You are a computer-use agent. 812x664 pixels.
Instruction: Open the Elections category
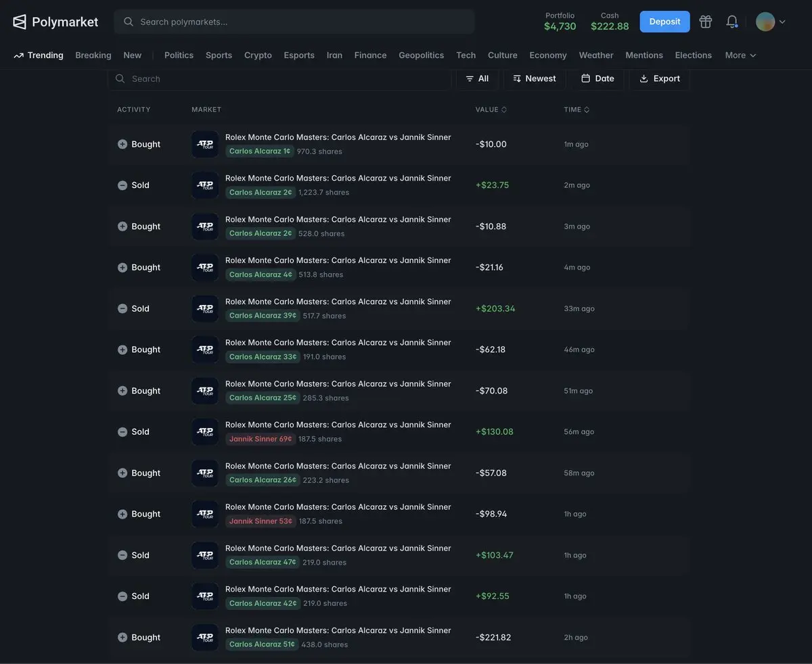(694, 55)
